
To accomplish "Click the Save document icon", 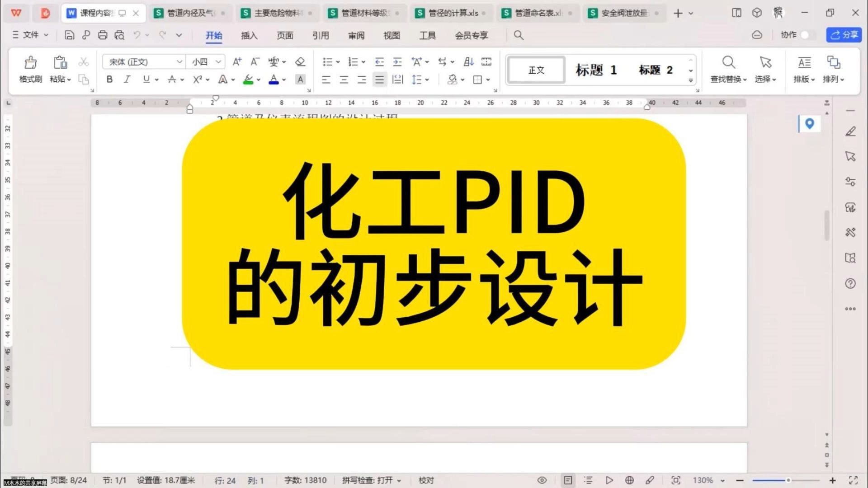I will (x=69, y=35).
